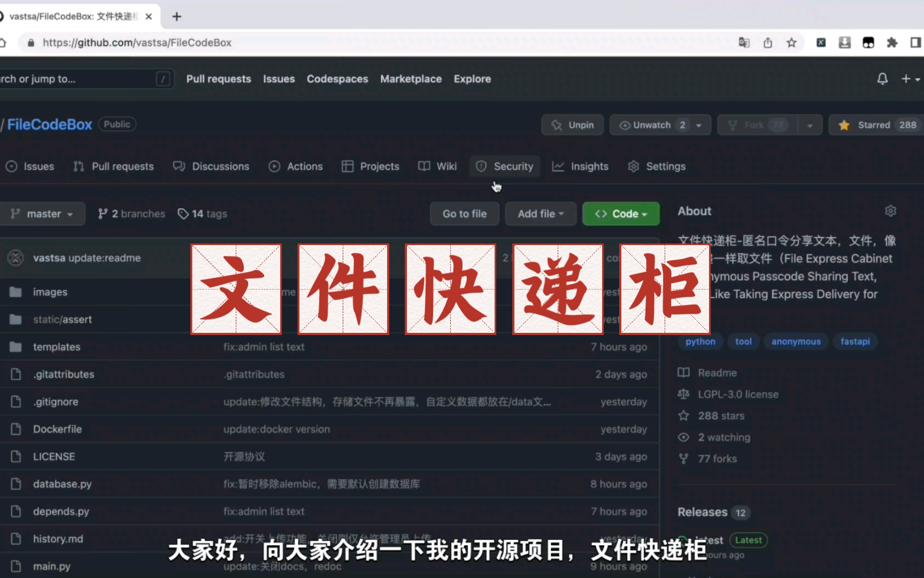Click the notifications bell icon
This screenshot has height=578, width=924.
[882, 79]
